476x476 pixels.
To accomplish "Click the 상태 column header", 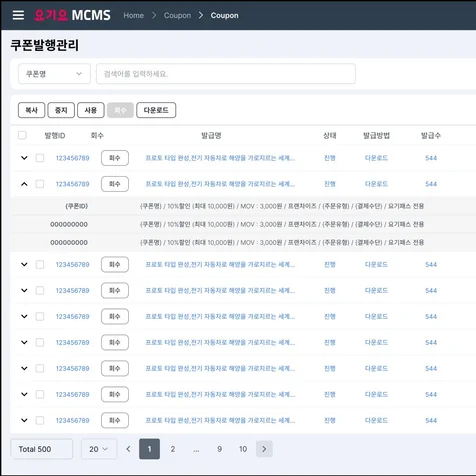I will point(330,135).
